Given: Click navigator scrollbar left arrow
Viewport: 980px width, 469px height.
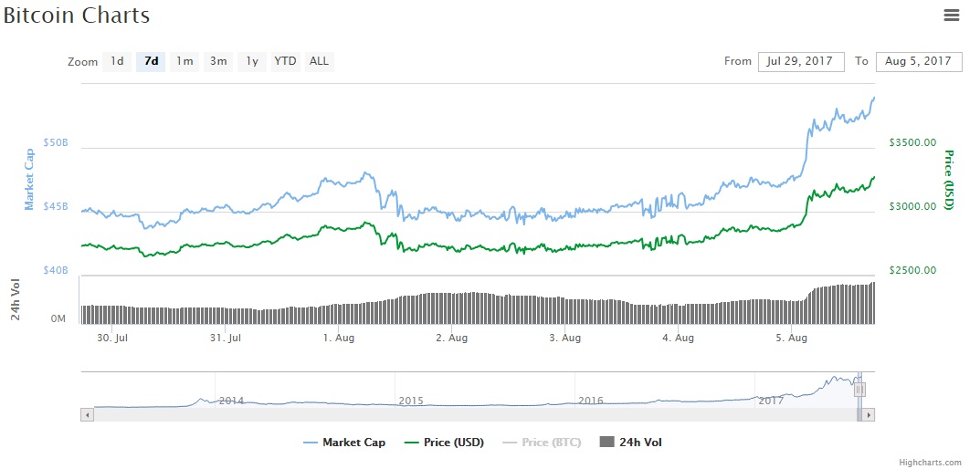Looking at the screenshot, I should point(88,414).
